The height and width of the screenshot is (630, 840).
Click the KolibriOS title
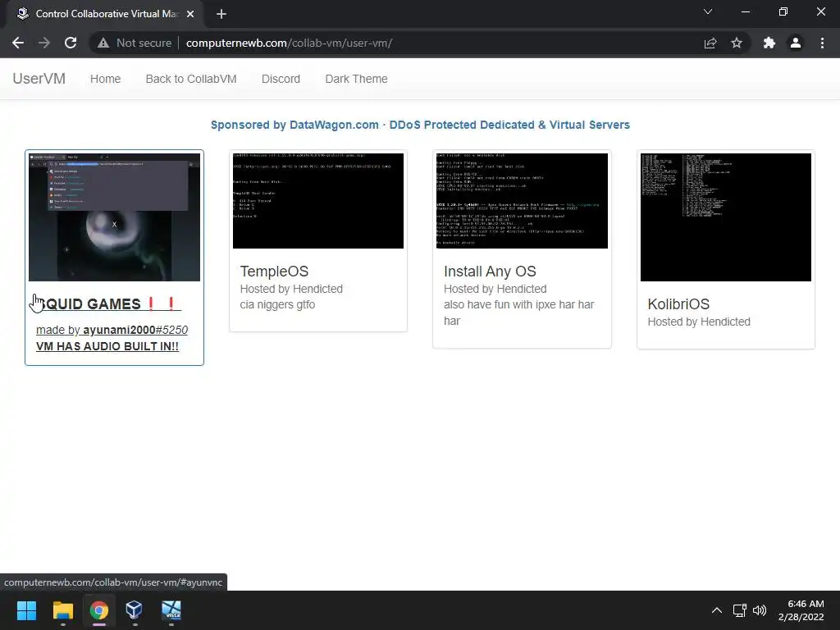(678, 304)
